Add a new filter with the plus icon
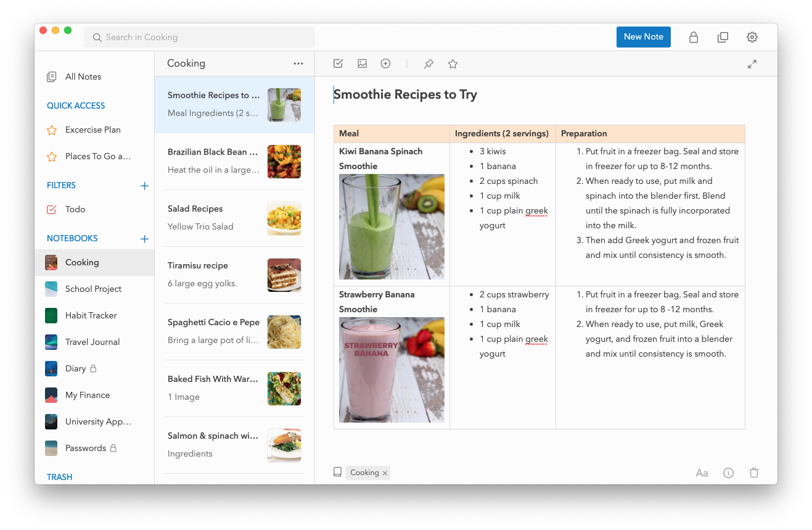Image resolution: width=812 pixels, height=530 pixels. [x=144, y=186]
